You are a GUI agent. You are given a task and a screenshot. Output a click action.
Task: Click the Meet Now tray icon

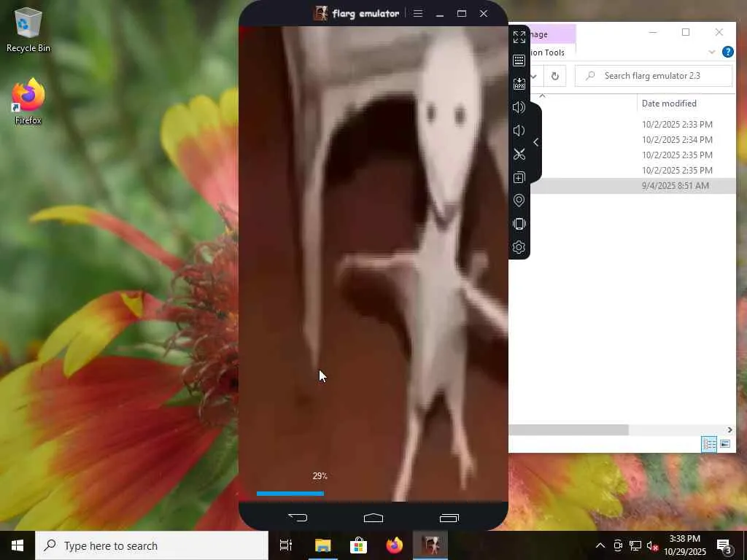tap(618, 545)
